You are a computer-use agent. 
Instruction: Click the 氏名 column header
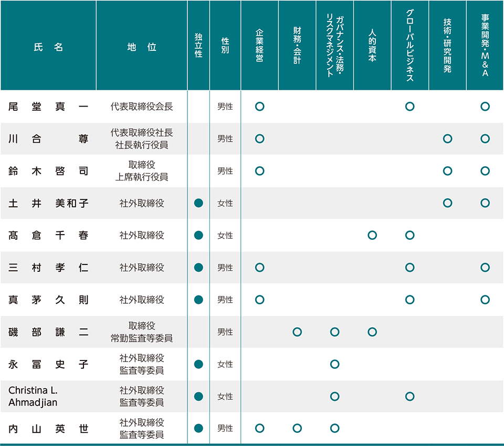click(x=48, y=45)
